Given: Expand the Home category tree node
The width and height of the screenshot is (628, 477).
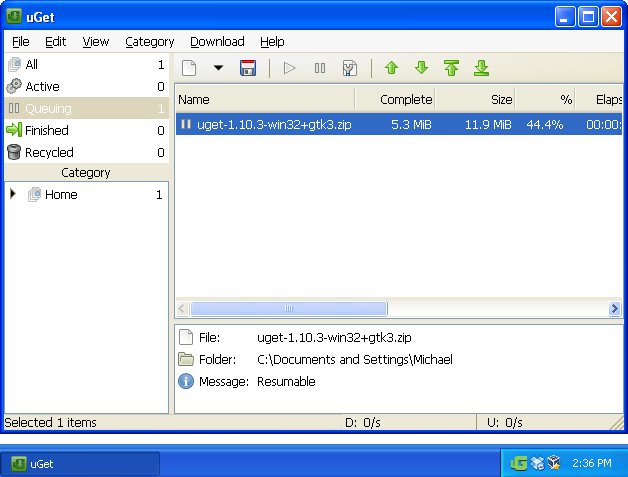Looking at the screenshot, I should 13,194.
